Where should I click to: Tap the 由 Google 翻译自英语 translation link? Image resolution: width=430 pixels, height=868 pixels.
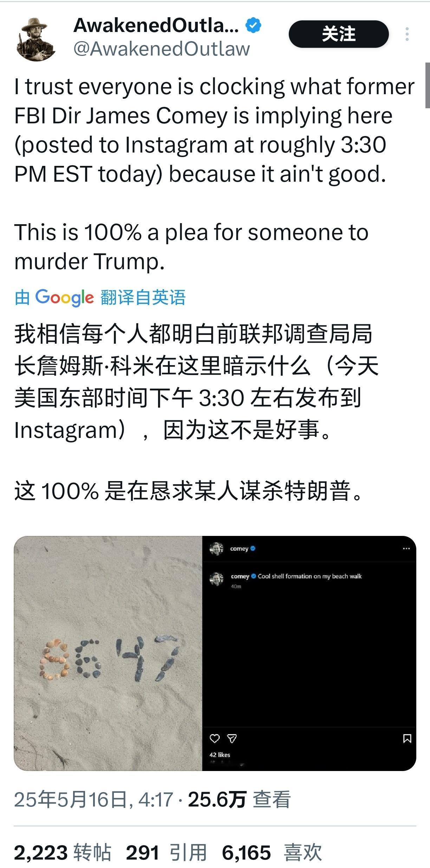(x=100, y=297)
